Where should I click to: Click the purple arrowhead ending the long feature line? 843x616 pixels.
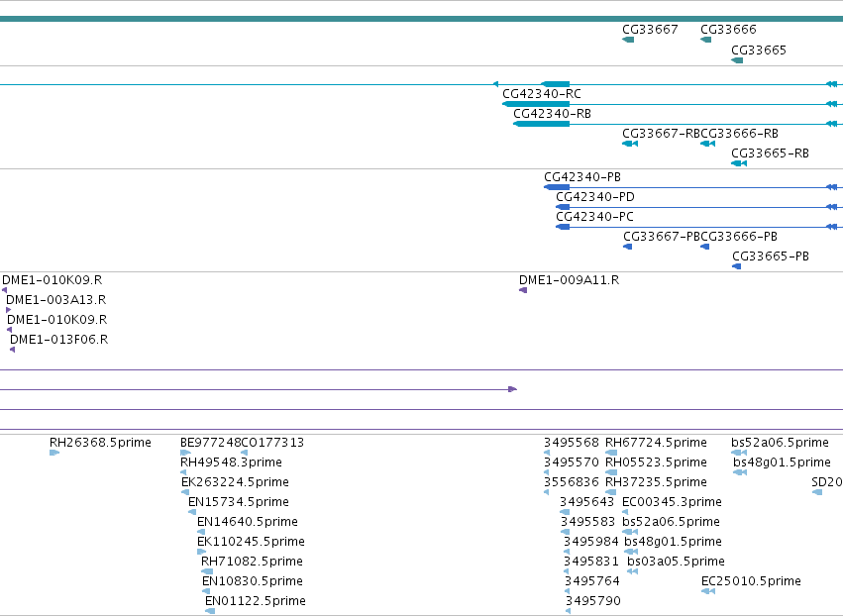[x=512, y=389]
